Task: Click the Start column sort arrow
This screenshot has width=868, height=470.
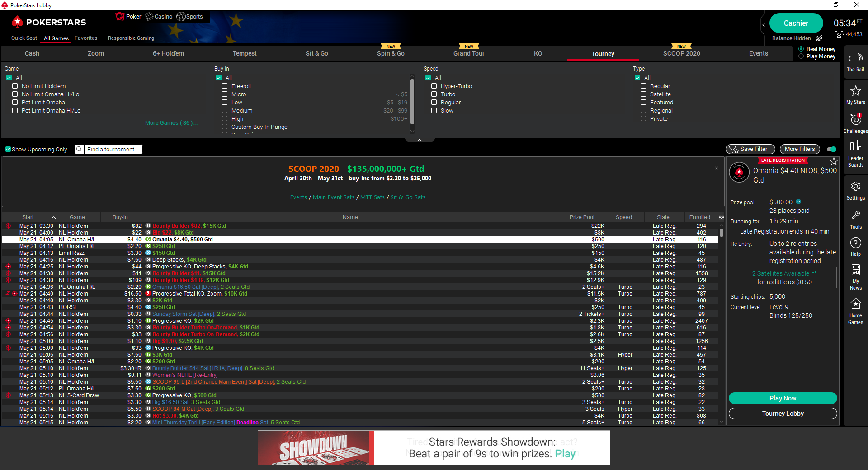Action: (x=53, y=218)
